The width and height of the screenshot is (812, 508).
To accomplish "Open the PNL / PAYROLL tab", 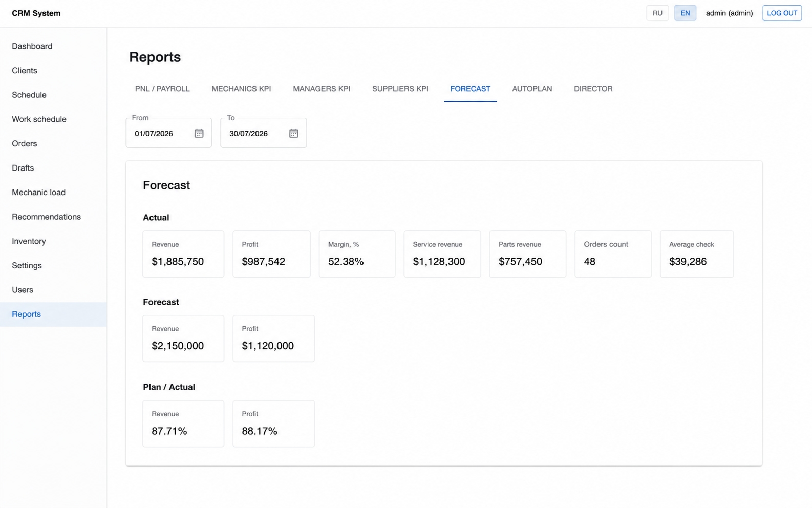I will point(162,89).
